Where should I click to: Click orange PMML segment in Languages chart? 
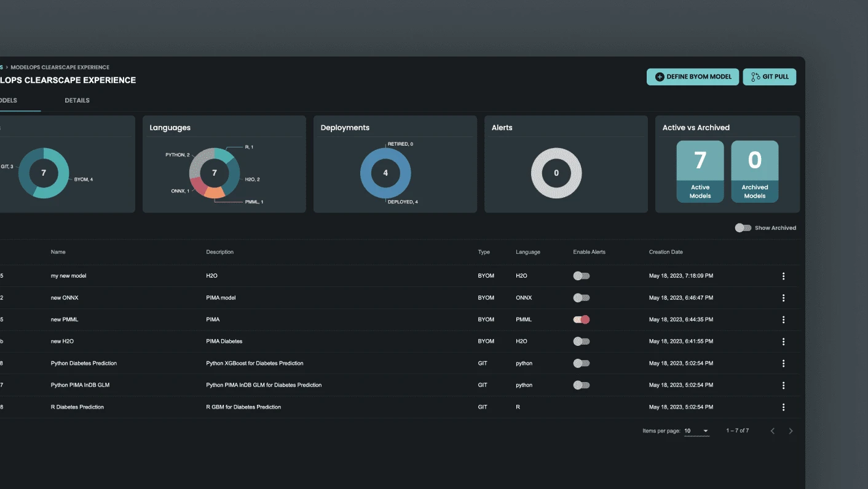pyautogui.click(x=215, y=192)
